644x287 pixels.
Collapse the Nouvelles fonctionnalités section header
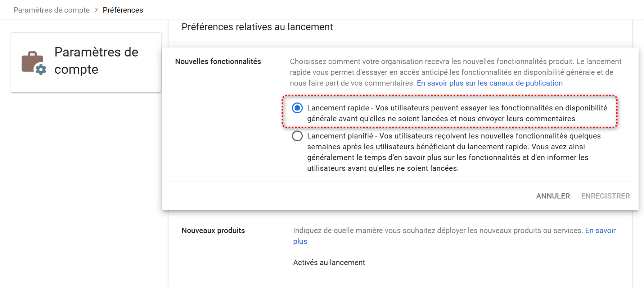[218, 61]
